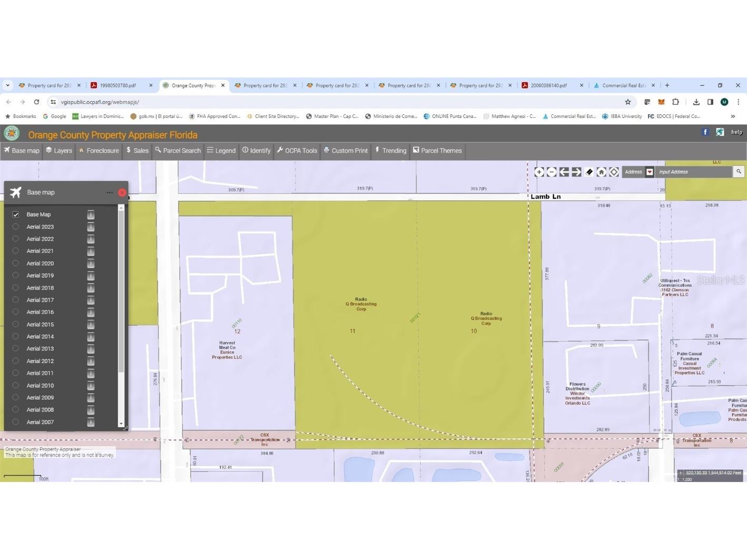
Task: Open the Address search type dropdown
Action: [x=650, y=172]
